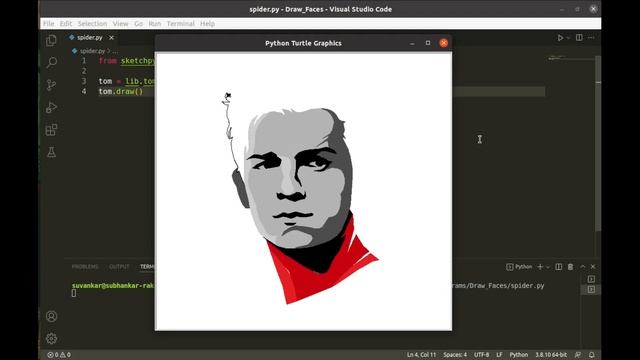This screenshot has height=360, width=640.
Task: Expand the run options arrow beside play
Action: (568, 38)
